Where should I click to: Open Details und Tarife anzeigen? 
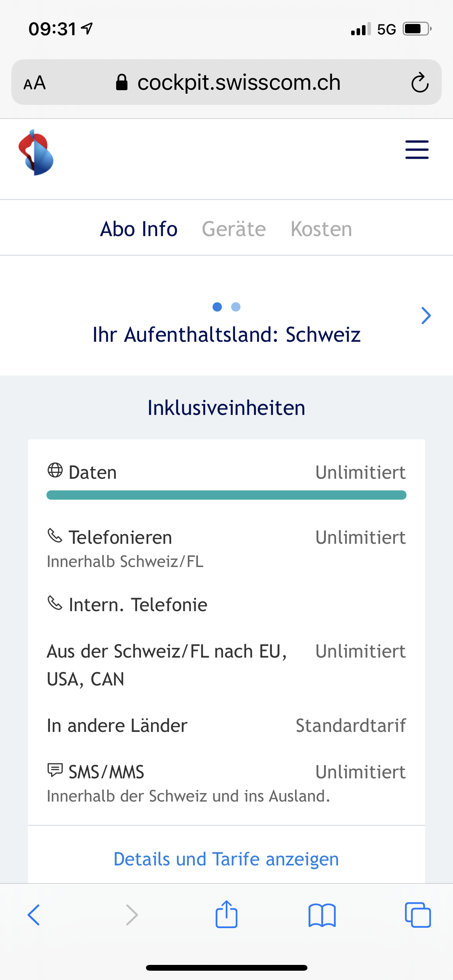click(x=226, y=859)
